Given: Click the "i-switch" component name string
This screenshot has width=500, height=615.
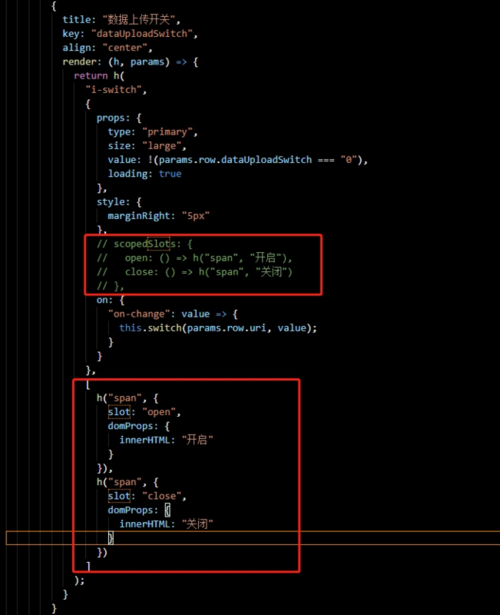Looking at the screenshot, I should point(114,90).
